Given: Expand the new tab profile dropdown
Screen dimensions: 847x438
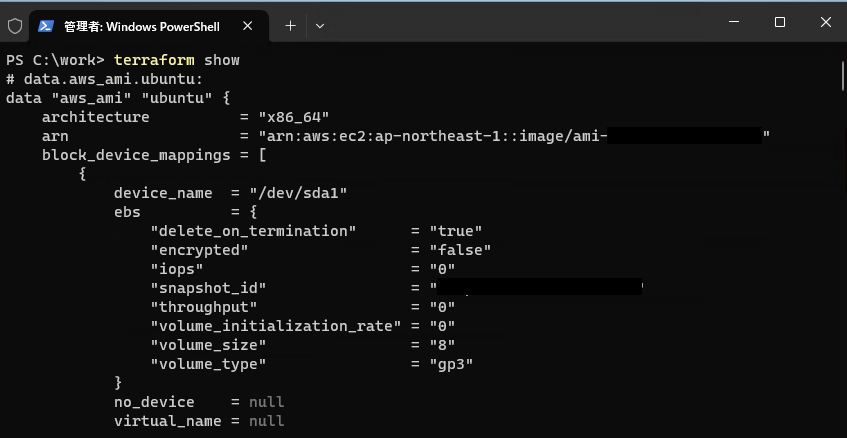Looking at the screenshot, I should [x=320, y=26].
